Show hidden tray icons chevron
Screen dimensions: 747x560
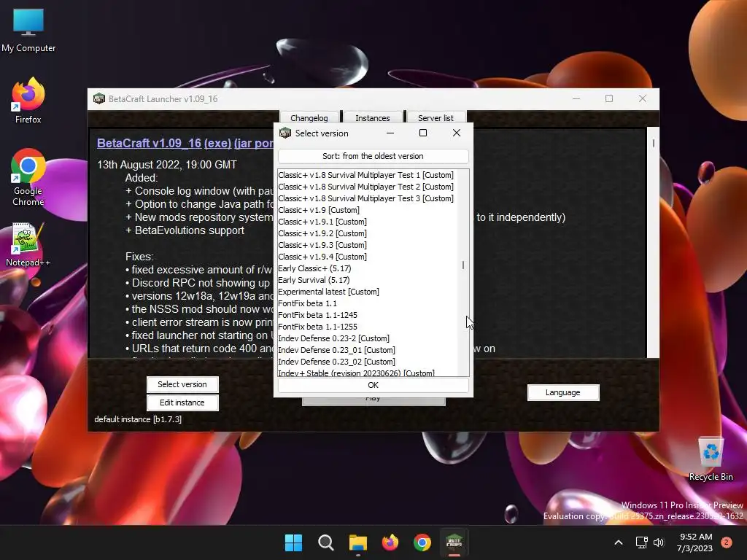[x=619, y=542]
